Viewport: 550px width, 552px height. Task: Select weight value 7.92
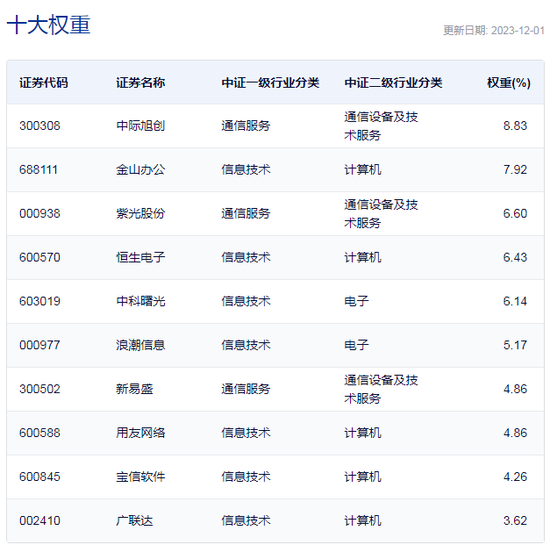[x=515, y=170]
